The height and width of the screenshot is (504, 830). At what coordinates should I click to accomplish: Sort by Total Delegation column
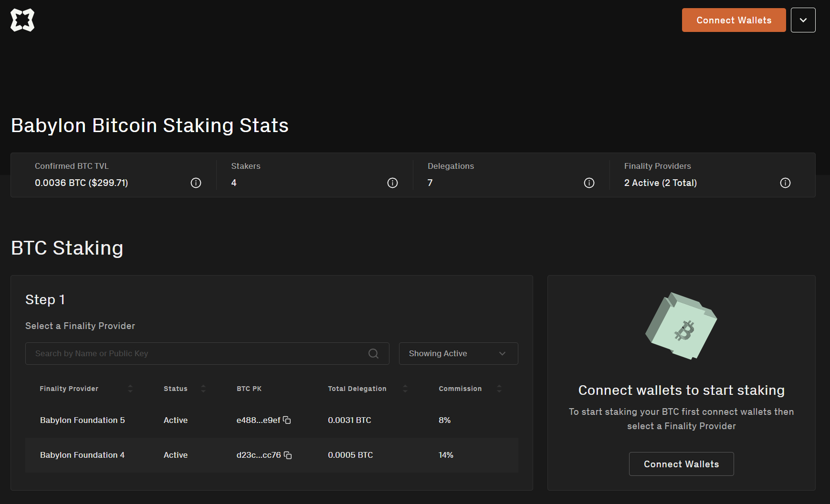[405, 389]
